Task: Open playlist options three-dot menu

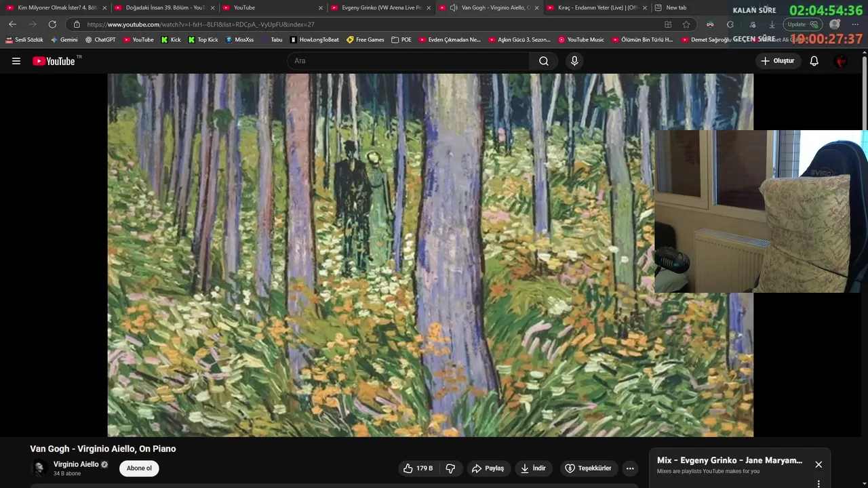Action: [818, 484]
